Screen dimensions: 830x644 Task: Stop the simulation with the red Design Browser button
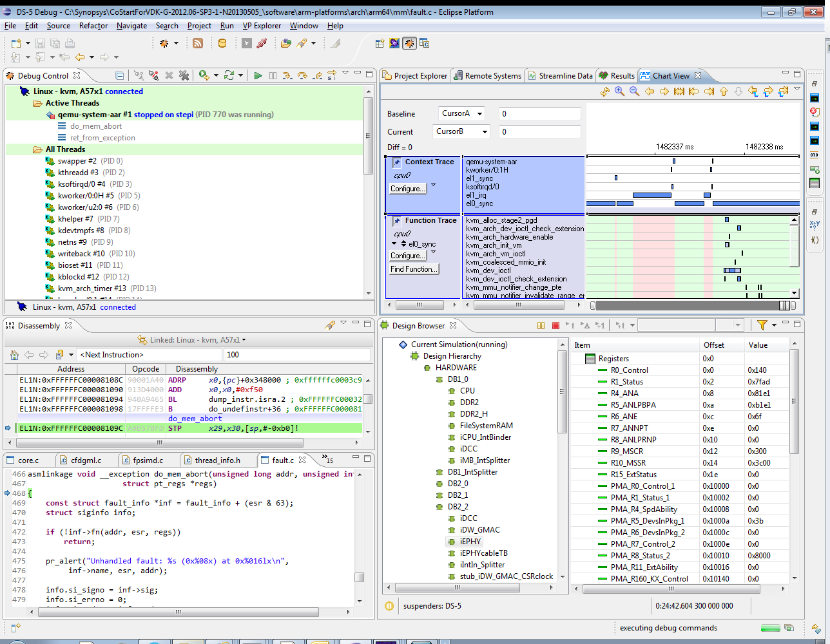(x=555, y=326)
